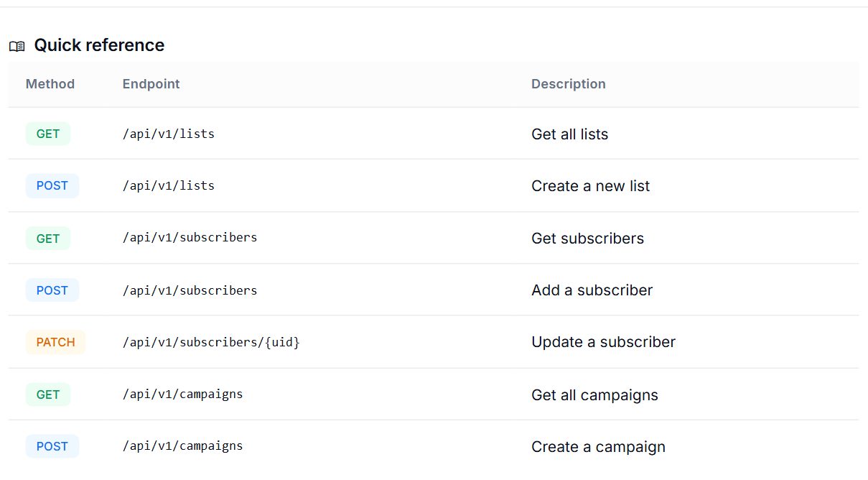Select the Quick reference heading
Viewport: 868px width, 480px height.
[x=99, y=45]
